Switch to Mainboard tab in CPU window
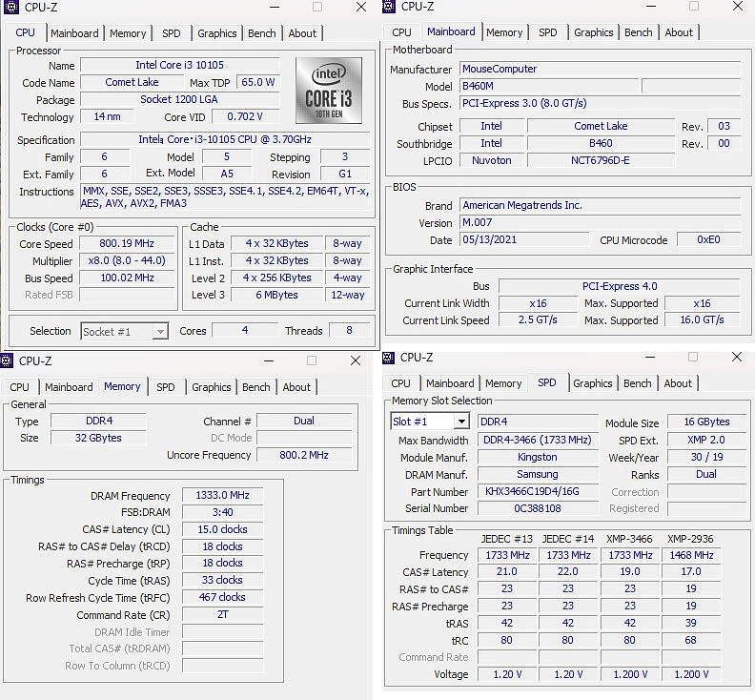755x700 pixels. 74,33
